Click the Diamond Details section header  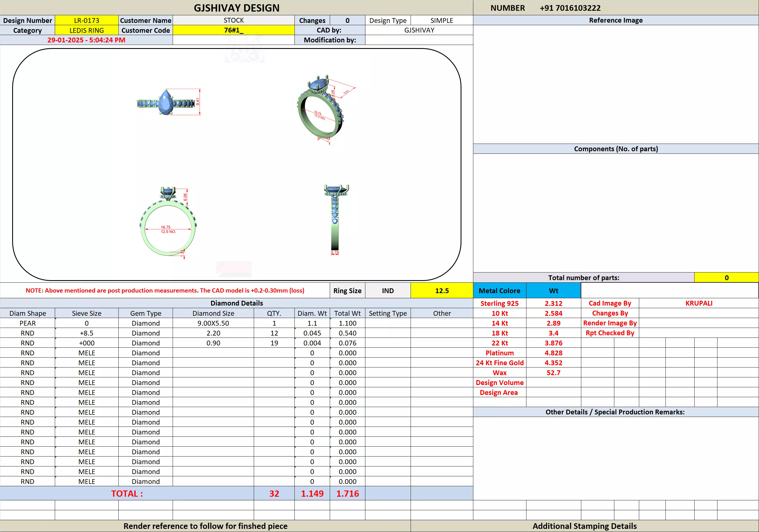click(236, 303)
